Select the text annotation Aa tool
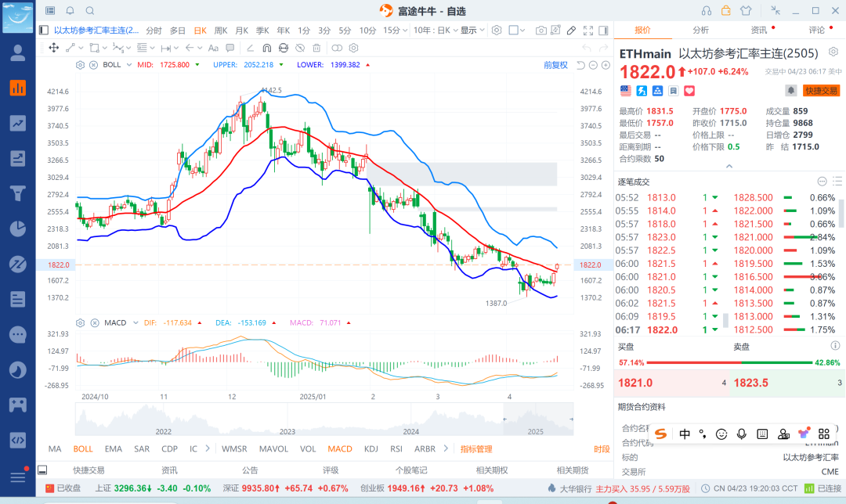846x504 pixels. coord(213,48)
